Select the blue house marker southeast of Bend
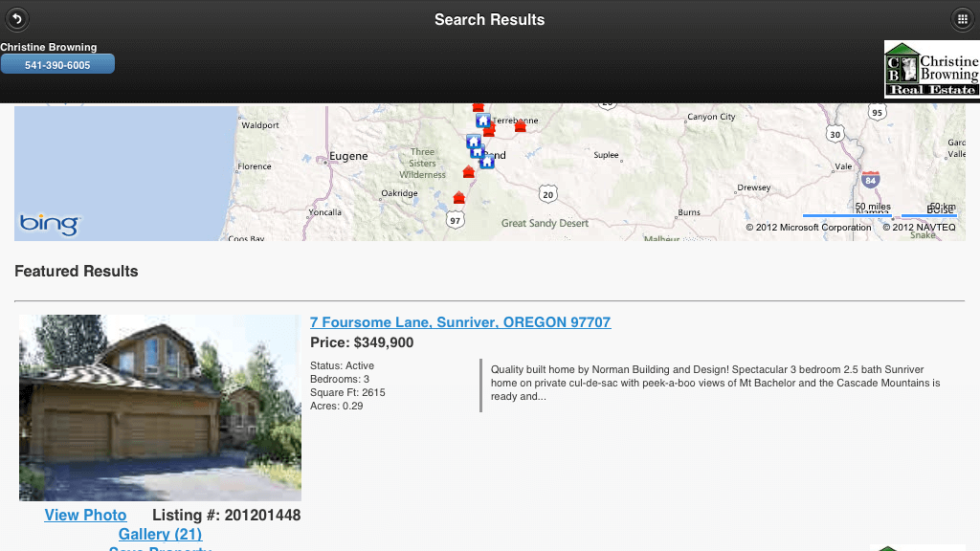This screenshot has width=980, height=551. [x=487, y=162]
